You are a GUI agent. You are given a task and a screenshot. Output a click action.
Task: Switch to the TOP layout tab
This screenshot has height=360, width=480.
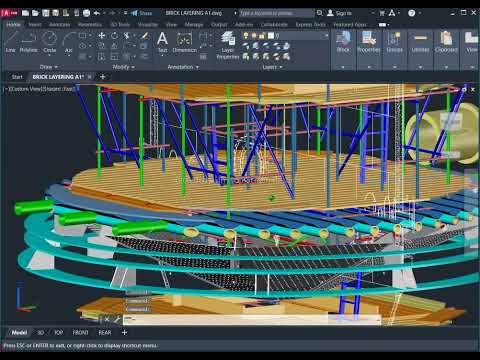click(58, 332)
